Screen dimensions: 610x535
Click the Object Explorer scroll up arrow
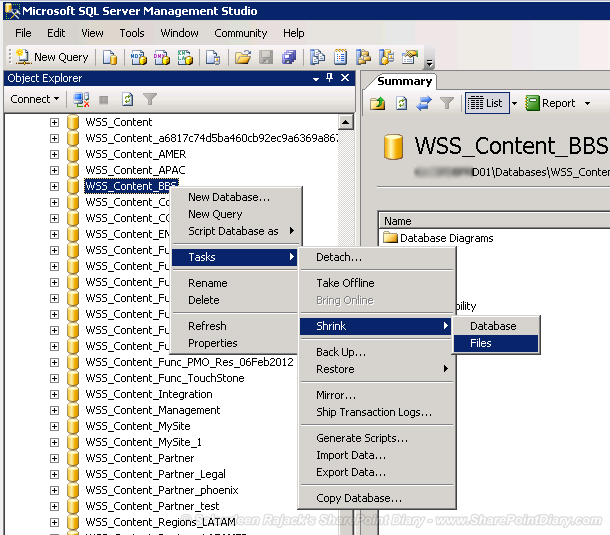[x=345, y=122]
